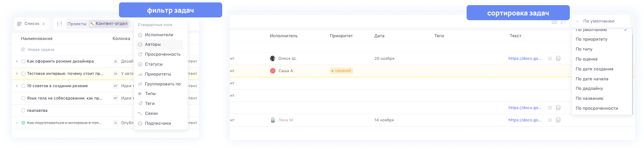Screen dimensions: 644x161
Task: Open the По умолчанию sort dropdown
Action: (601, 21)
